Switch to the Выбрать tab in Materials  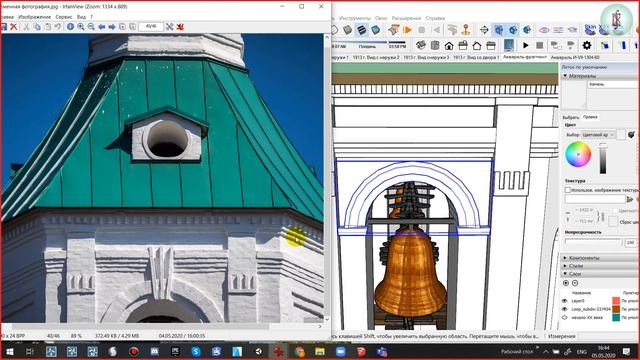pyautogui.click(x=571, y=118)
